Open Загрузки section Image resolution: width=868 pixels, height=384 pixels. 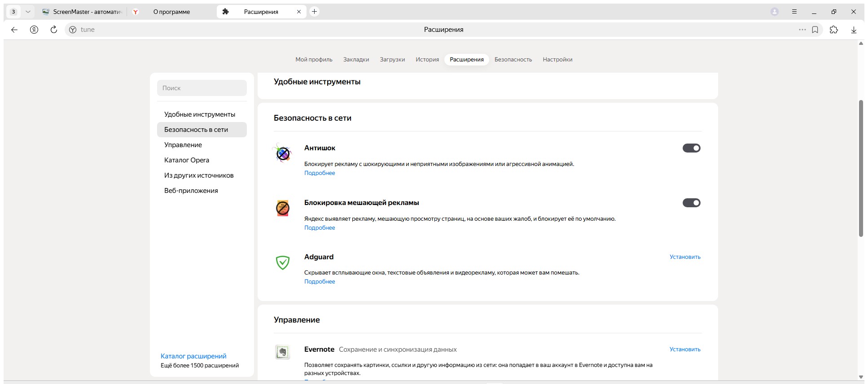tap(392, 59)
